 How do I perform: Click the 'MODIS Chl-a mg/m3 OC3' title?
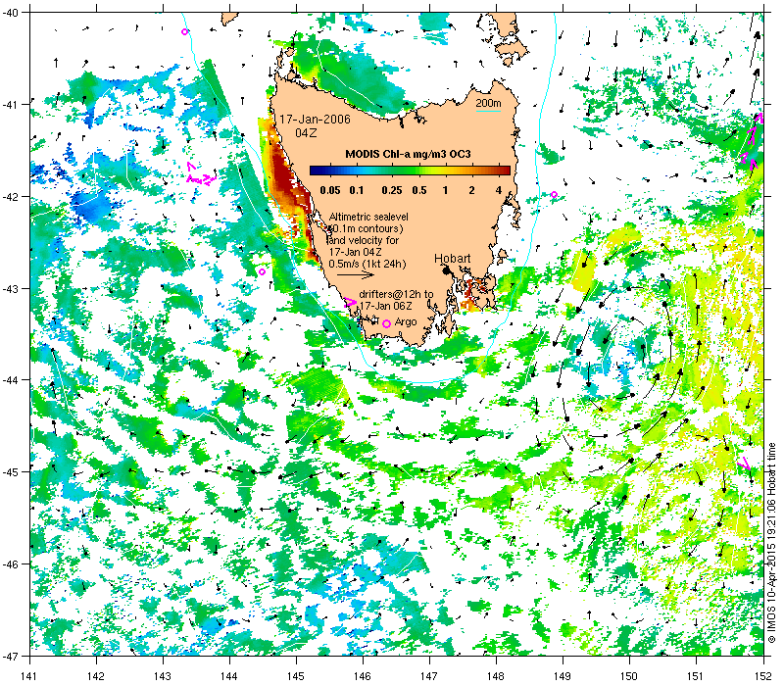(x=408, y=154)
